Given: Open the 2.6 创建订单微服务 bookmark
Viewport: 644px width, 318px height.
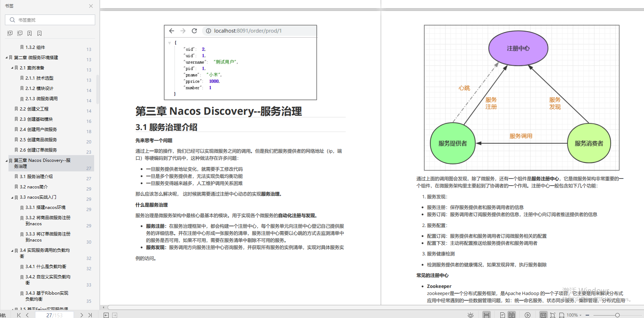Looking at the screenshot, I should click(x=38, y=150).
